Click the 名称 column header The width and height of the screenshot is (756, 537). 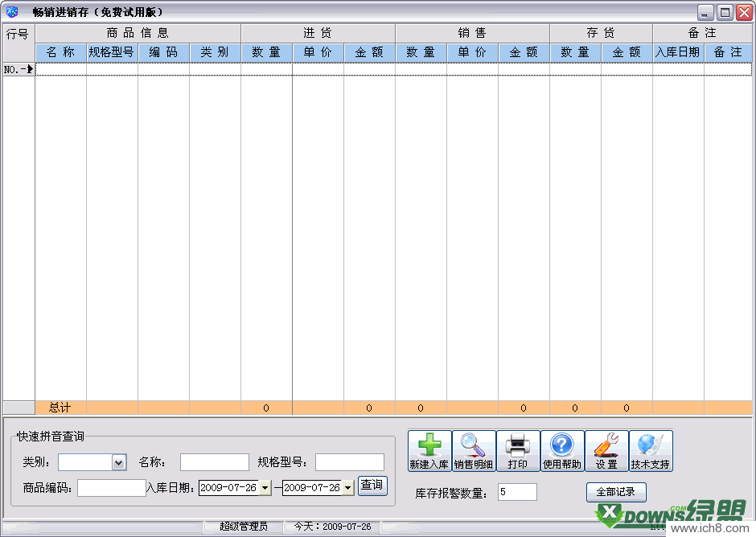coord(60,52)
